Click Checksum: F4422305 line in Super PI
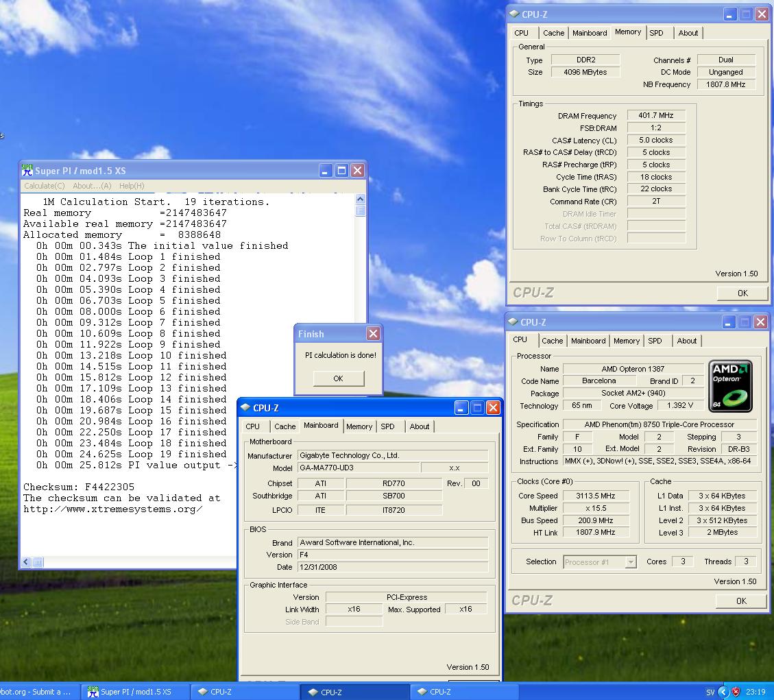 point(79,487)
